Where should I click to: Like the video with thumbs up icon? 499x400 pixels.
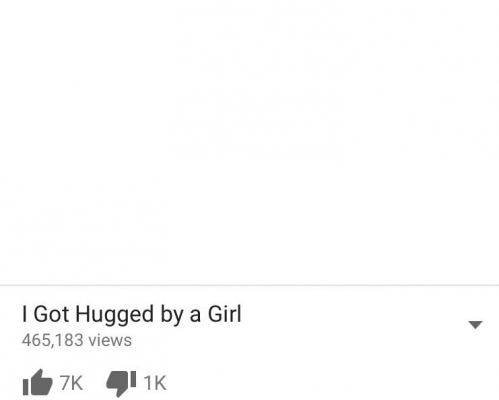37,382
